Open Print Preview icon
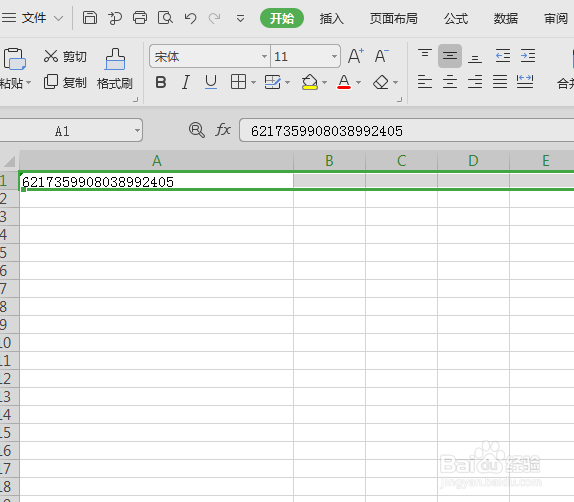Viewport: 574px width, 502px height. point(165,18)
